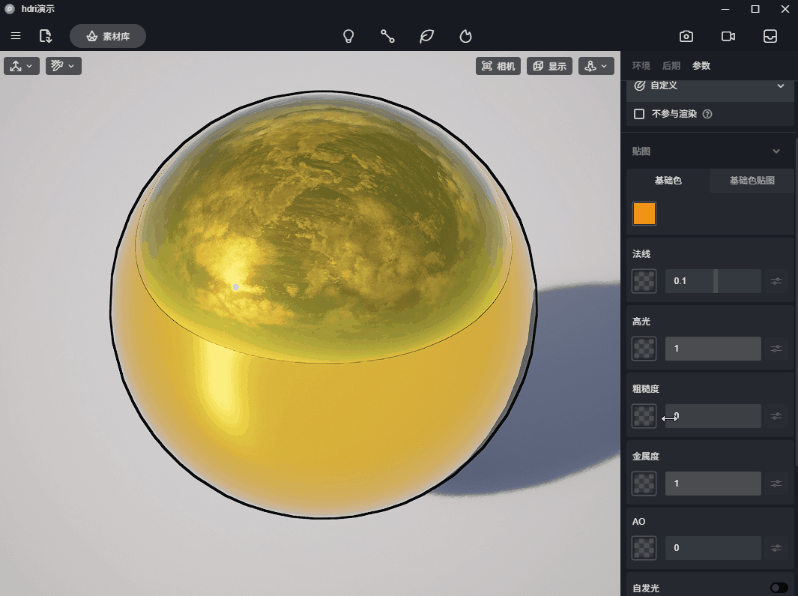Open the transform gizmo dropdown at top-left
Viewport: 798px width, 596px height.
click(x=21, y=66)
